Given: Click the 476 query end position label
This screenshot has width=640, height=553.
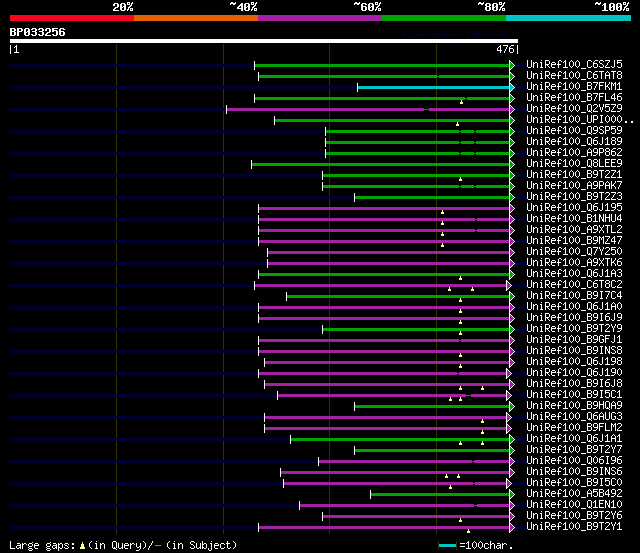Looking at the screenshot, I should (505, 49).
